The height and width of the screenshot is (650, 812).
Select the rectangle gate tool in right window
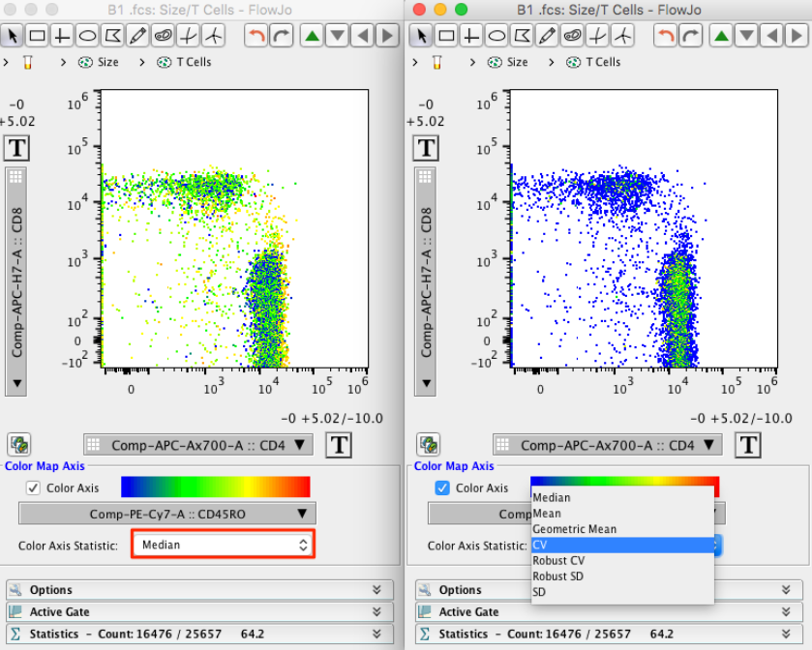point(446,36)
